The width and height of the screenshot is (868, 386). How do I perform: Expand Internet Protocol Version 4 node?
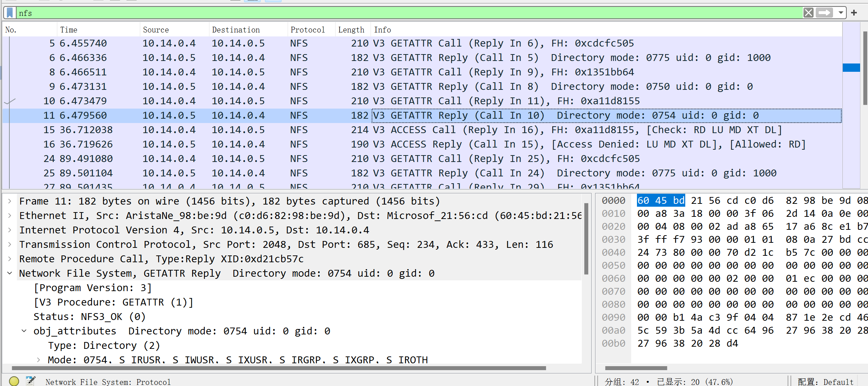pos(10,230)
